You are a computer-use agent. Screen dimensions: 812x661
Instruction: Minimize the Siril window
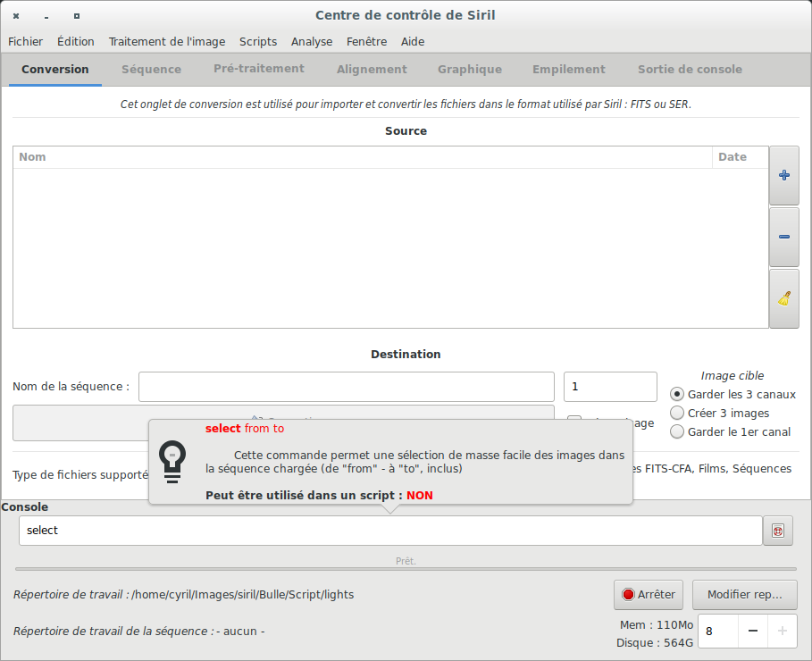46,17
